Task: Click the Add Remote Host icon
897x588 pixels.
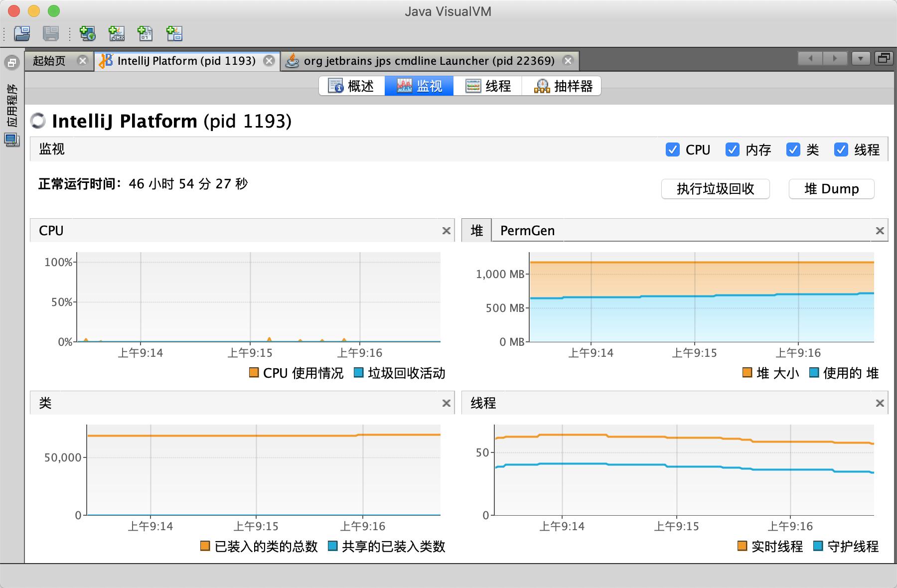Action: [88, 33]
